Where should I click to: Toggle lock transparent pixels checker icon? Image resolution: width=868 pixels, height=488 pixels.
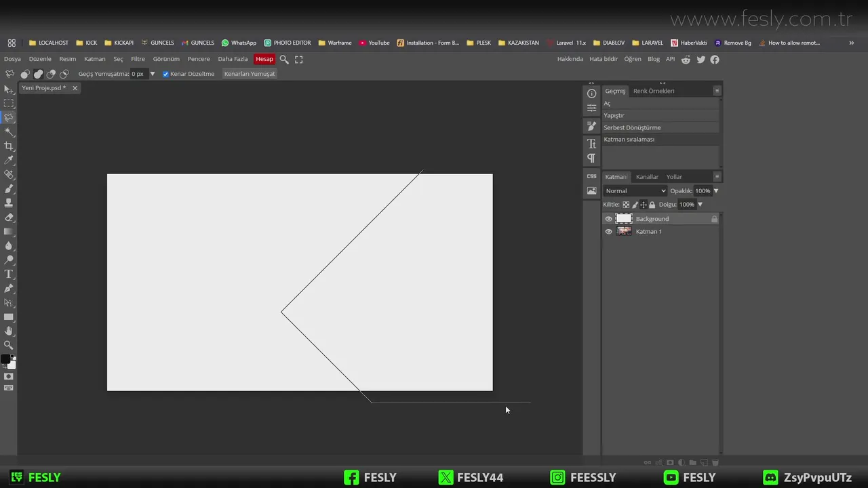coord(626,205)
